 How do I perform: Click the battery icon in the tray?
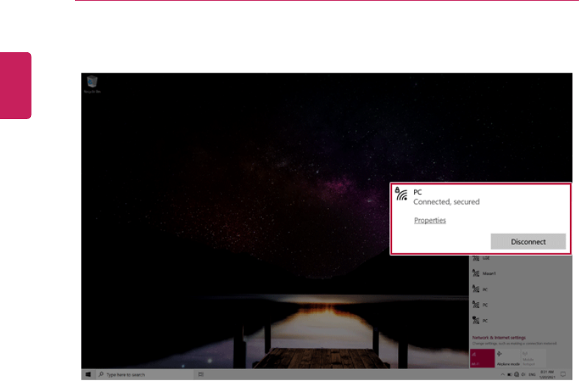[x=510, y=374]
